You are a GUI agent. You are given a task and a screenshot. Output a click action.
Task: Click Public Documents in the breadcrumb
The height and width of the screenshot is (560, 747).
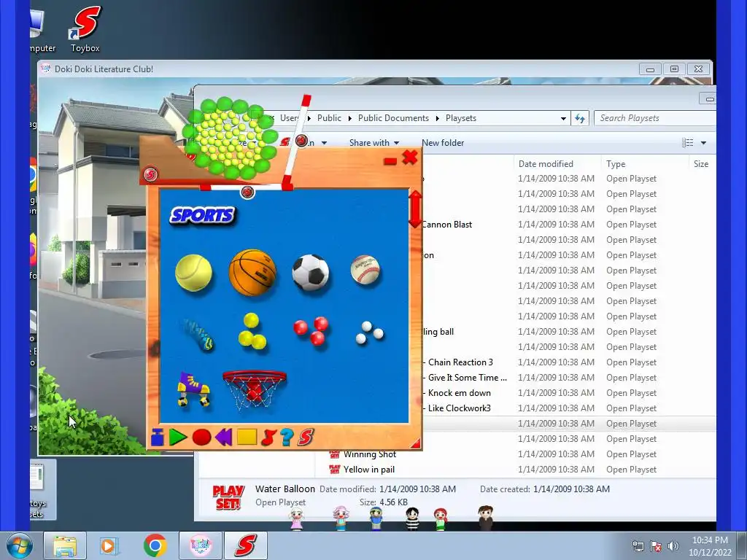tap(393, 118)
